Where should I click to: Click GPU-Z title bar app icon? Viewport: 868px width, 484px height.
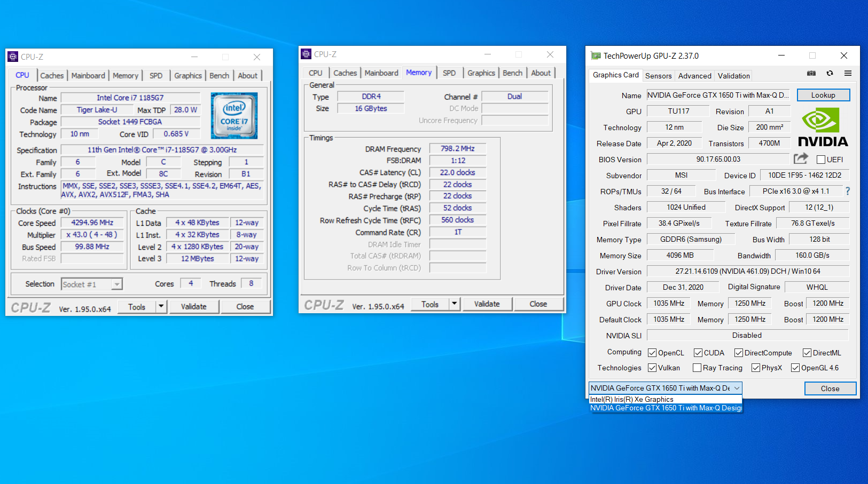click(596, 55)
